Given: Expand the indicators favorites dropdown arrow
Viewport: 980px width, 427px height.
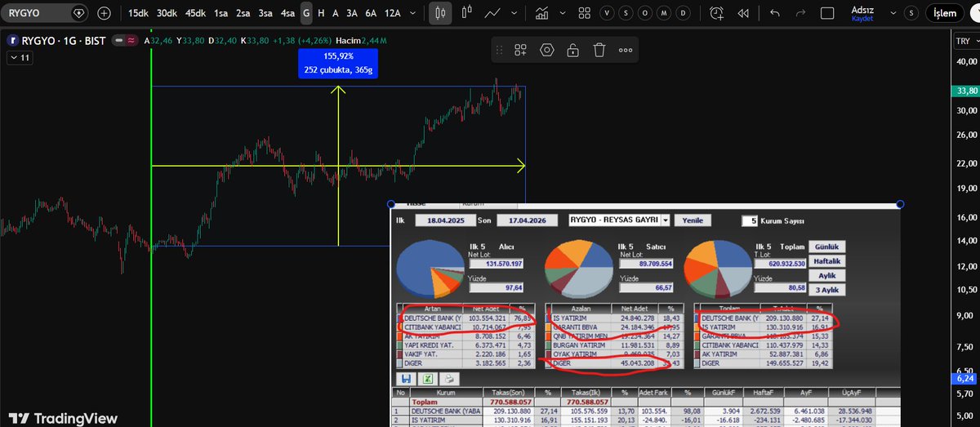Looking at the screenshot, I should [563, 13].
